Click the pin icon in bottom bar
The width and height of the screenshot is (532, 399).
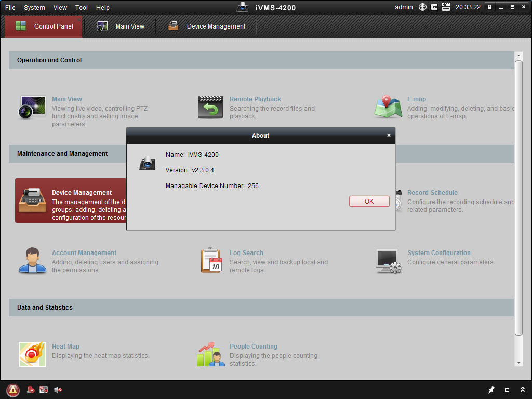point(491,390)
